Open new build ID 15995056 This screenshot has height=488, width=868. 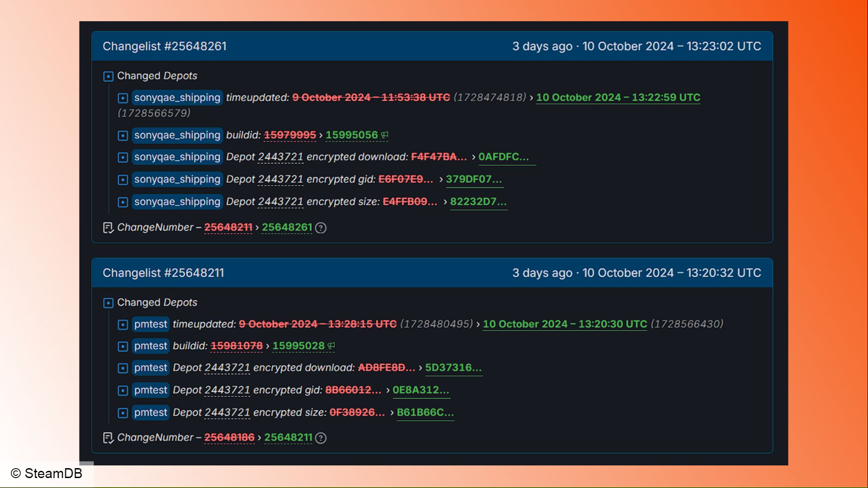352,135
